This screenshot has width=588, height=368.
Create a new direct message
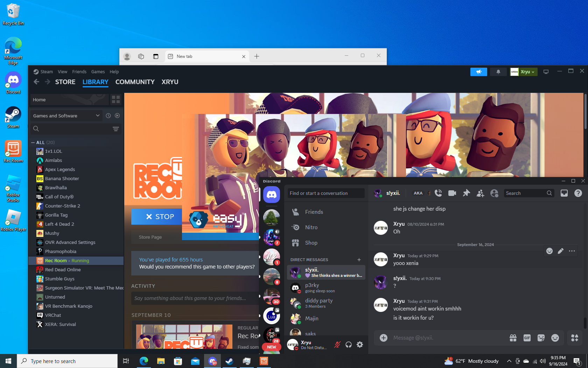coord(359,260)
